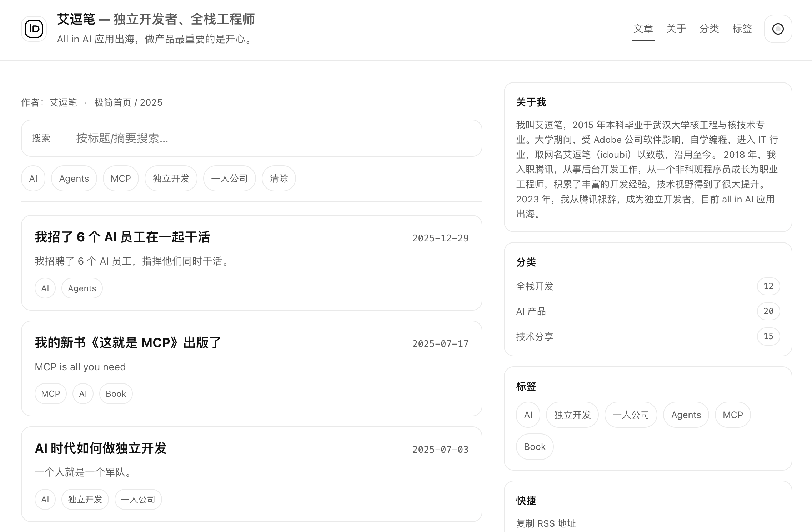Go to the 关于 nav item
Image resolution: width=812 pixels, height=532 pixels.
tap(676, 29)
